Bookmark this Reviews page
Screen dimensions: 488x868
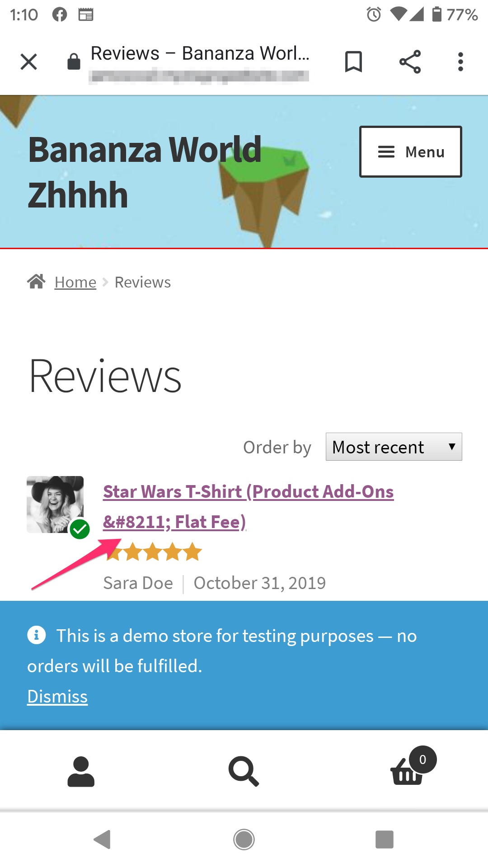point(354,61)
